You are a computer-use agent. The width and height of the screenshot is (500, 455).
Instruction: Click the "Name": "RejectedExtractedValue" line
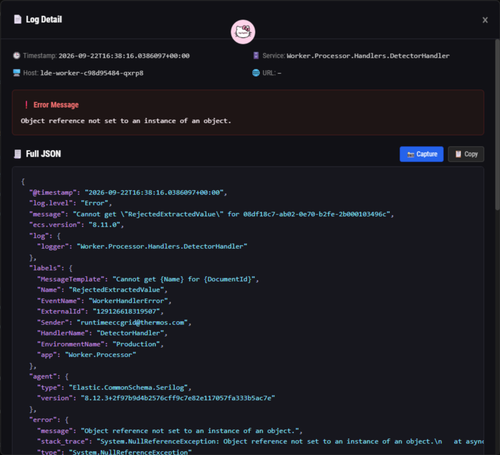click(x=102, y=290)
